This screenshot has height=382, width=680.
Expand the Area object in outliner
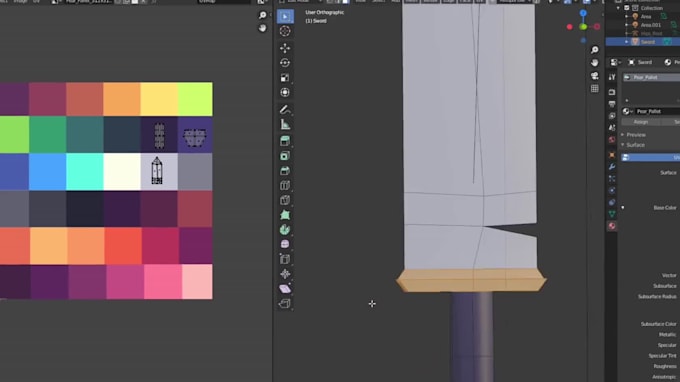coord(627,16)
